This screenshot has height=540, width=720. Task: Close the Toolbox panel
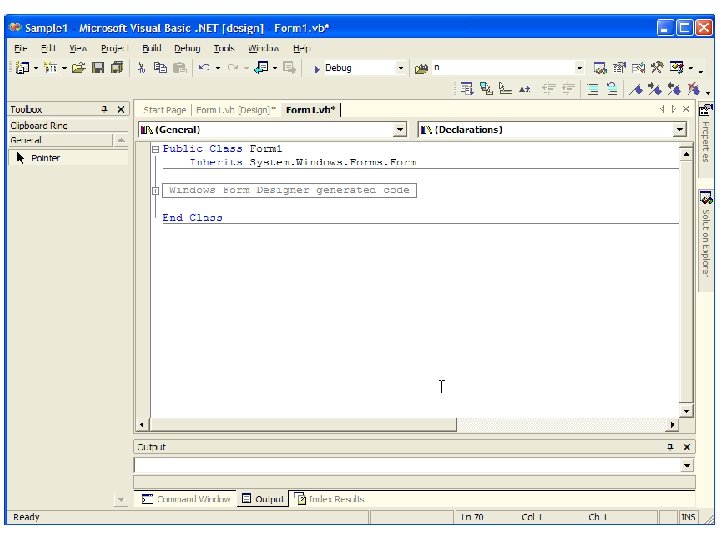point(121,109)
